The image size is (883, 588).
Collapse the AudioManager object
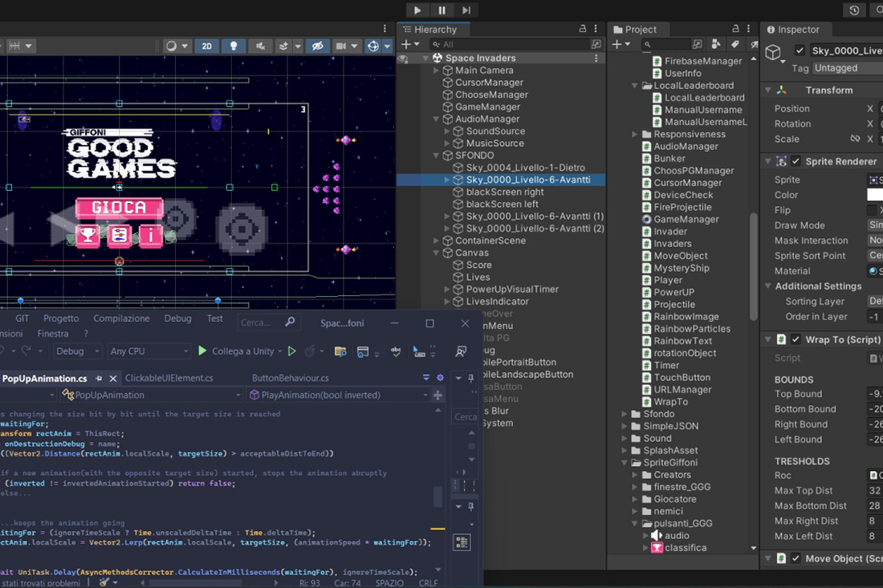436,119
